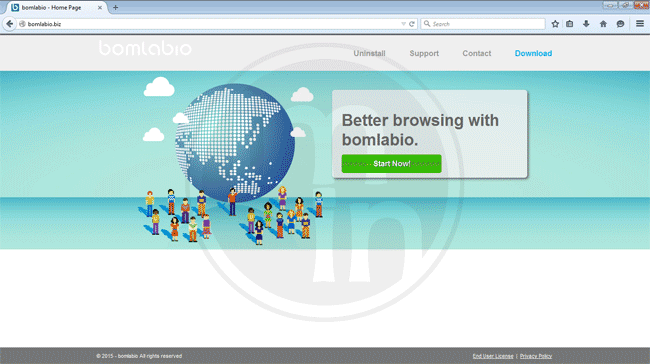
Task: Click the '© 2015 - bomlabio All rights reserved' text
Action: tap(139, 356)
